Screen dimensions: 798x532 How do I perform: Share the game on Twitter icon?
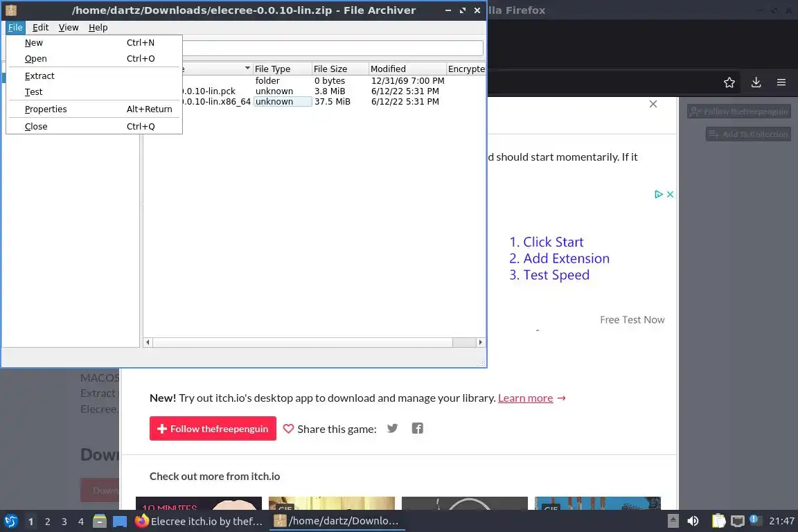(392, 428)
